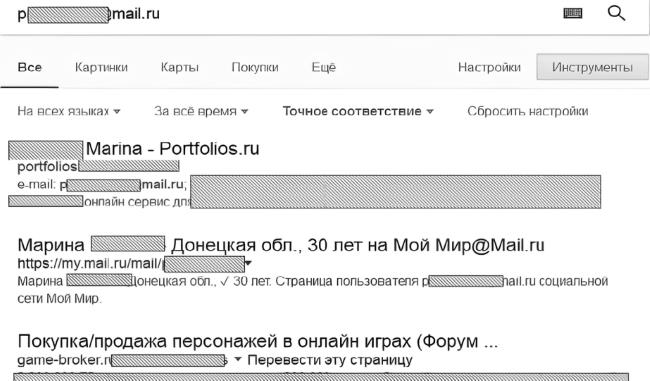650x381 pixels.
Task: Expand the На всех языках dropdown
Action: pyautogui.click(x=69, y=111)
